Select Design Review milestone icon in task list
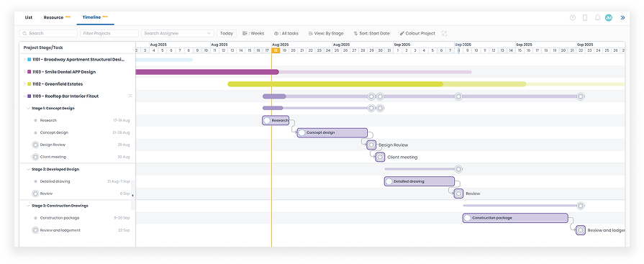The image size is (644, 264). point(35,145)
